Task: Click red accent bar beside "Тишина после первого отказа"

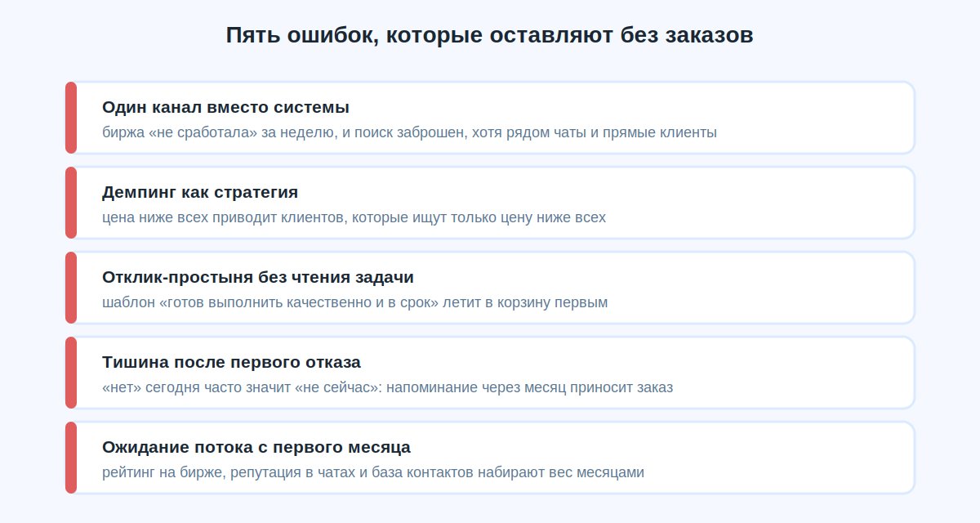Action: (x=71, y=373)
